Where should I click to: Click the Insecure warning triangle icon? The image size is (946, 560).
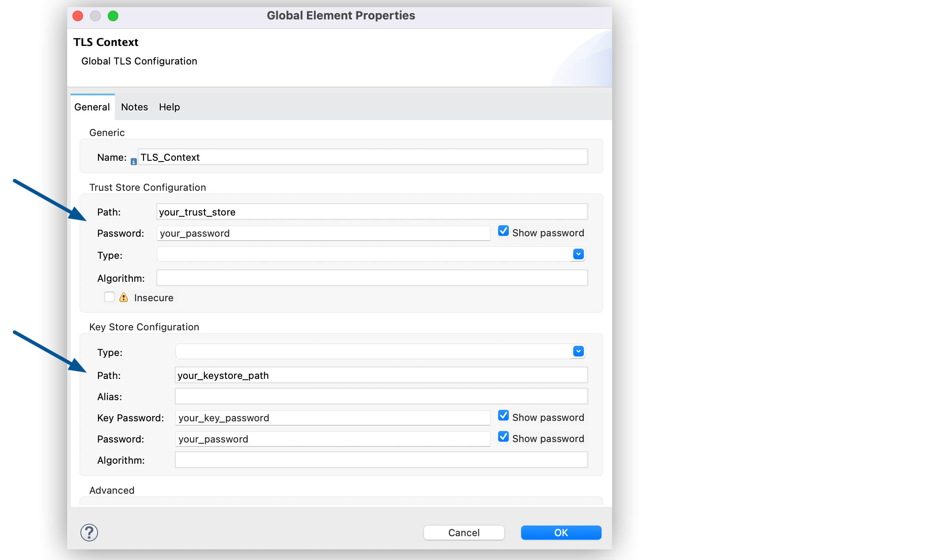click(124, 298)
